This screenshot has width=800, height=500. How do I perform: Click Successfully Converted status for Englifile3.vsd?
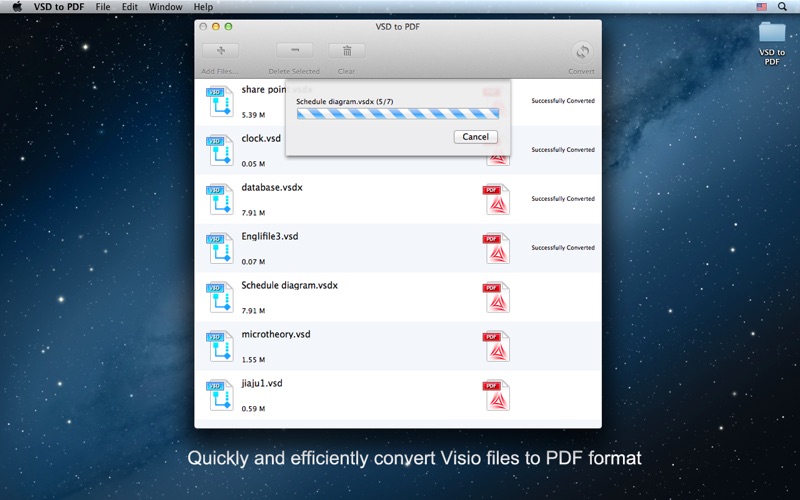(x=563, y=247)
